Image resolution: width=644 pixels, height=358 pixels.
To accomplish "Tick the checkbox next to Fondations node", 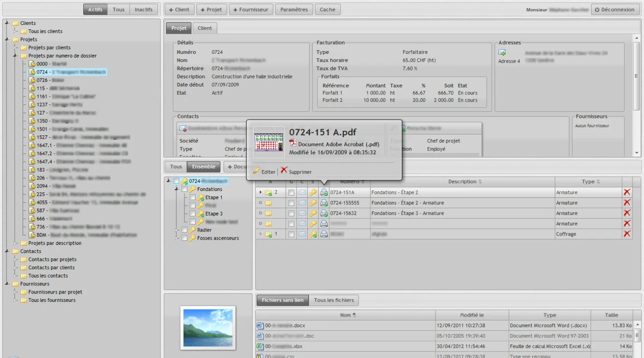I will pyautogui.click(x=184, y=190).
